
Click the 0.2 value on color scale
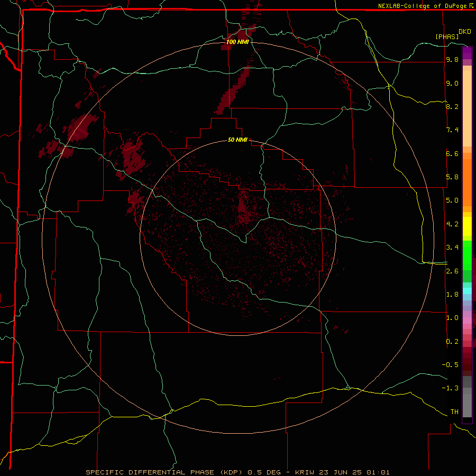(x=452, y=342)
